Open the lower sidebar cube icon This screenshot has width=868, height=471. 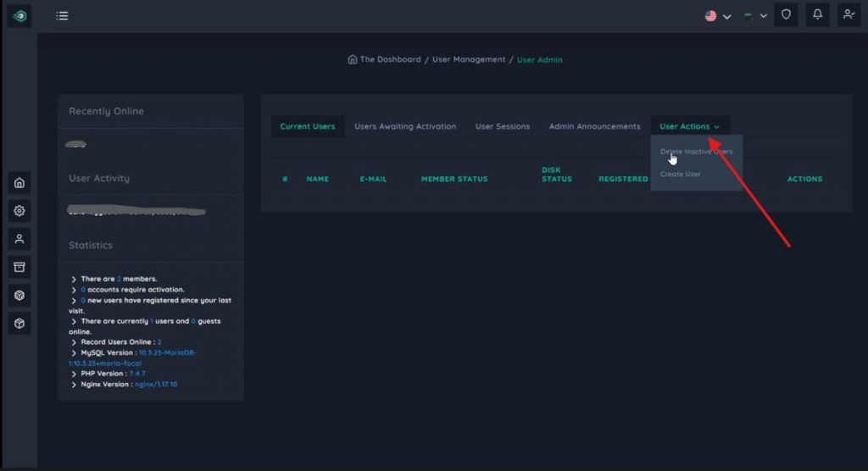[x=19, y=324]
